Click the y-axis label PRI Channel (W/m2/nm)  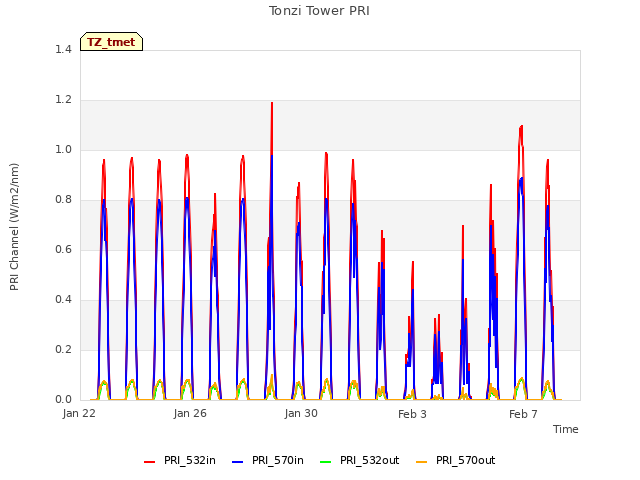pos(14,227)
